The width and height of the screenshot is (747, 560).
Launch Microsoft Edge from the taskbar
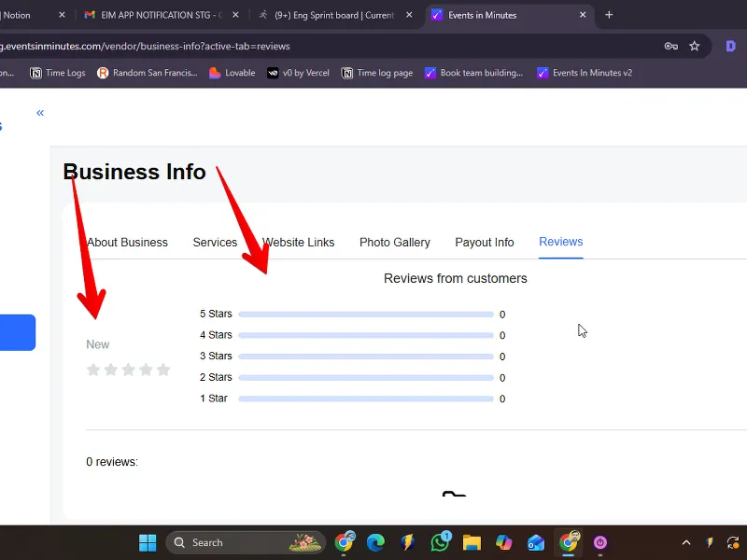pos(375,542)
